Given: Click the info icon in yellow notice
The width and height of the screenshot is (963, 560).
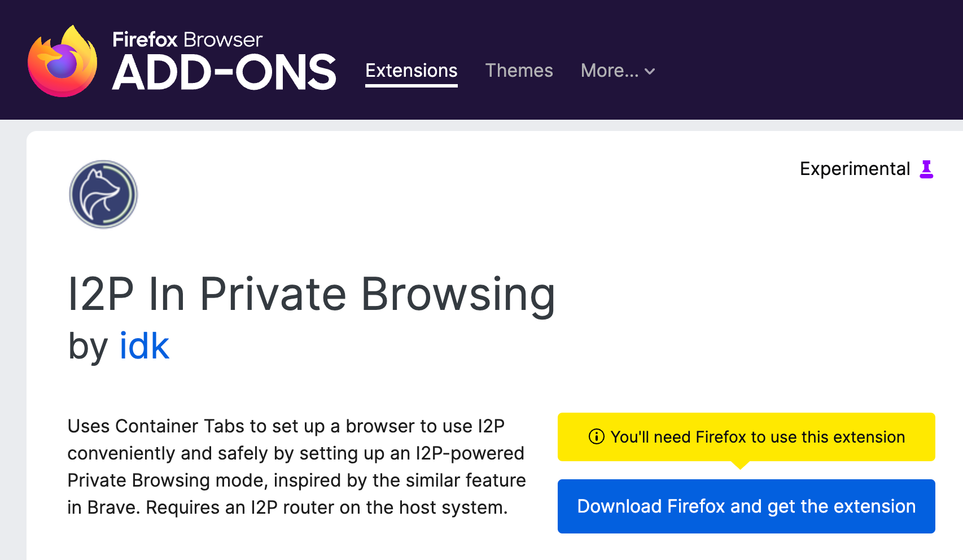Looking at the screenshot, I should pos(596,437).
